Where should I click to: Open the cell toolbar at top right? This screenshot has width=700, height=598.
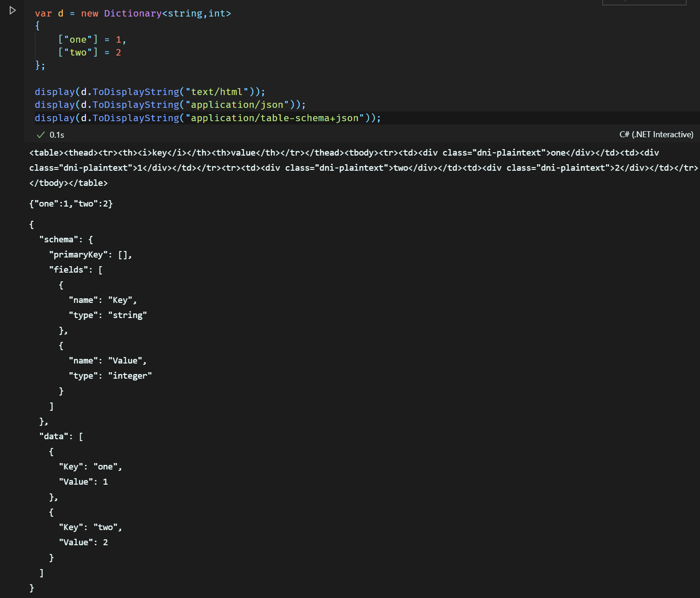point(644,2)
